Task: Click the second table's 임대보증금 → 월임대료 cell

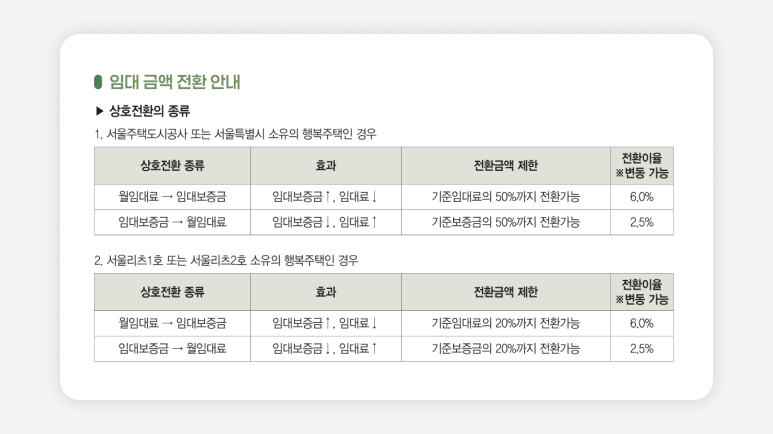Action: [173, 349]
